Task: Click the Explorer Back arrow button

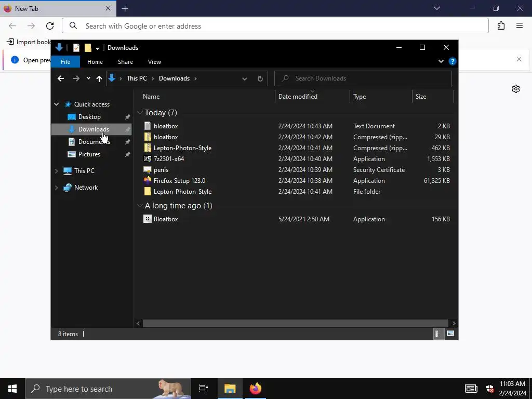Action: pos(61,78)
